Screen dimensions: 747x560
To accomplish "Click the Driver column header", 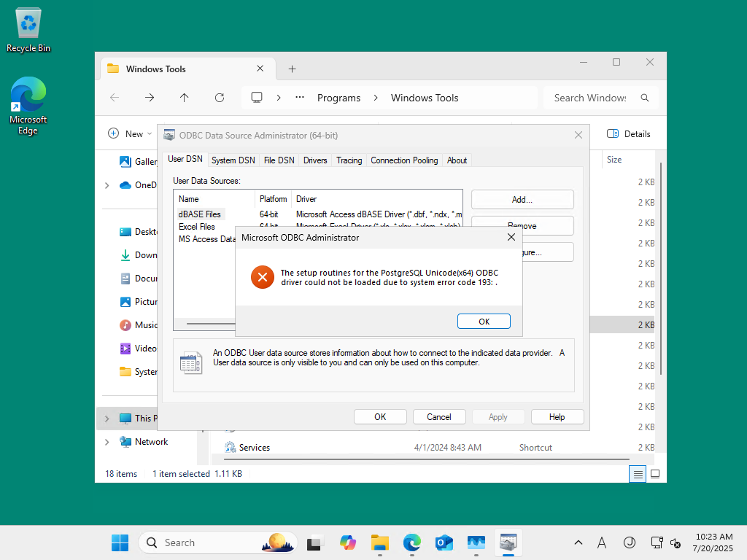I will (x=376, y=199).
